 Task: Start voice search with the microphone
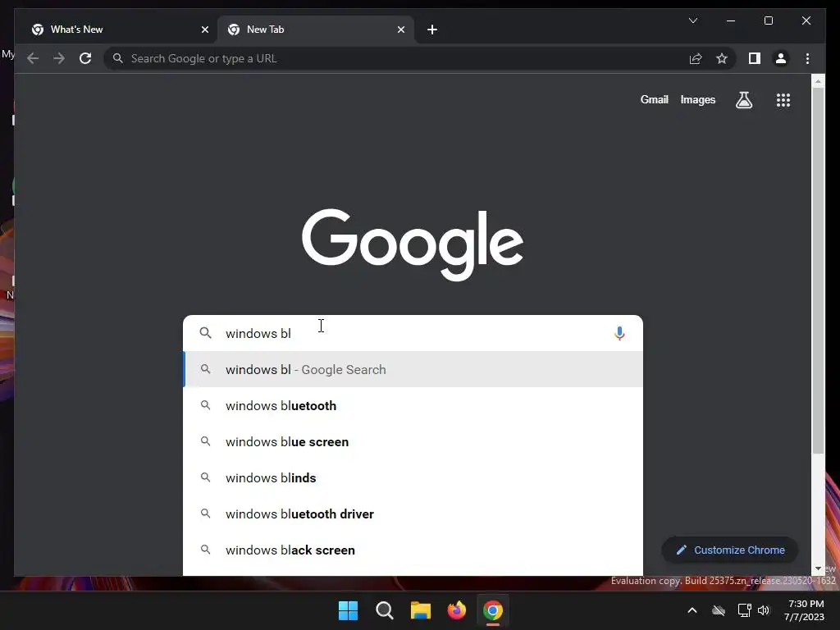619,333
